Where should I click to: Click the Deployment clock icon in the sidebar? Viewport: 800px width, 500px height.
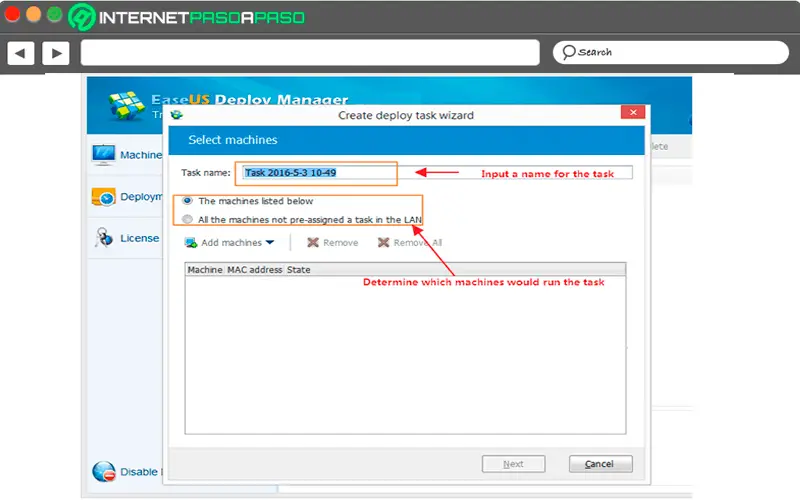[104, 196]
